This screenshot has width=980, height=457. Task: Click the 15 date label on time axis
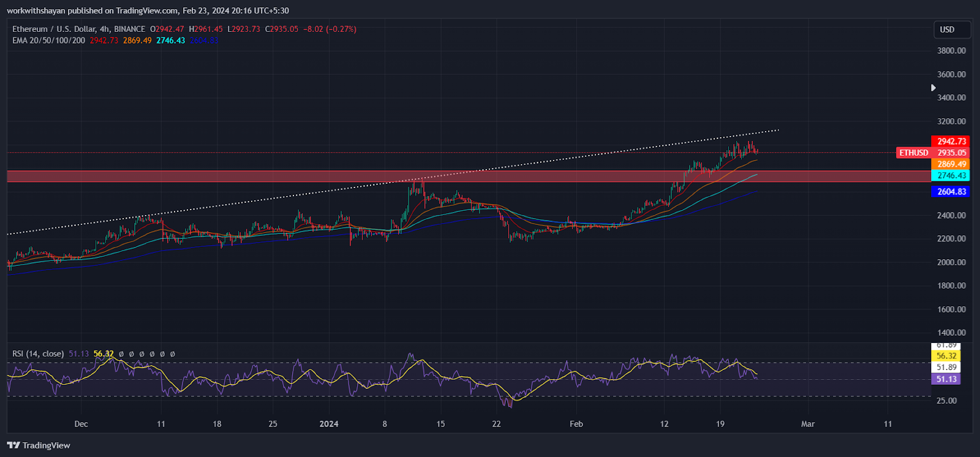pos(440,424)
